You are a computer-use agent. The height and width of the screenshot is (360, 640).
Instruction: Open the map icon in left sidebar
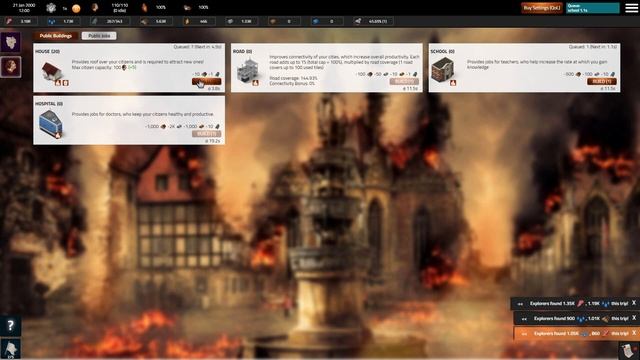click(x=11, y=42)
